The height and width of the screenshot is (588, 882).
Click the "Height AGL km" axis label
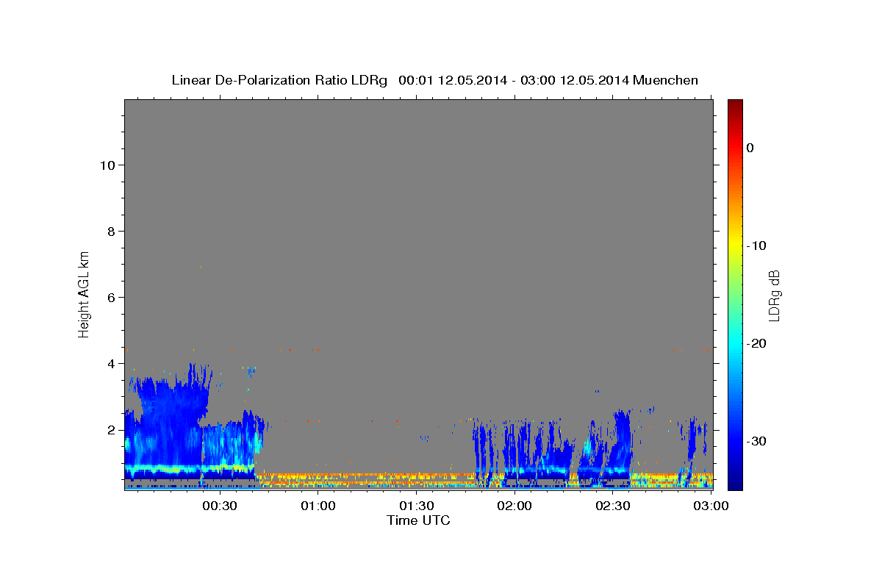[85, 293]
